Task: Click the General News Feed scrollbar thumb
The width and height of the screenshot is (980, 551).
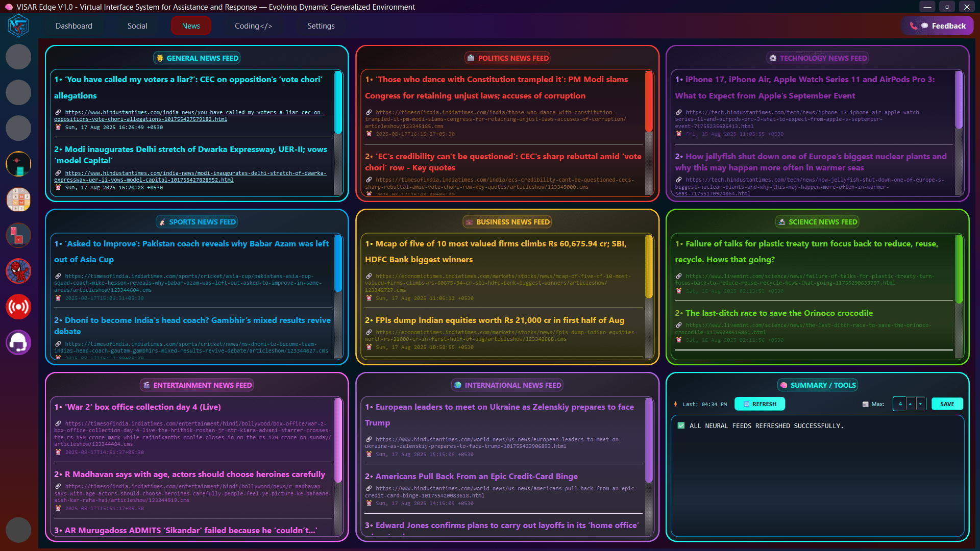Action: 338,102
